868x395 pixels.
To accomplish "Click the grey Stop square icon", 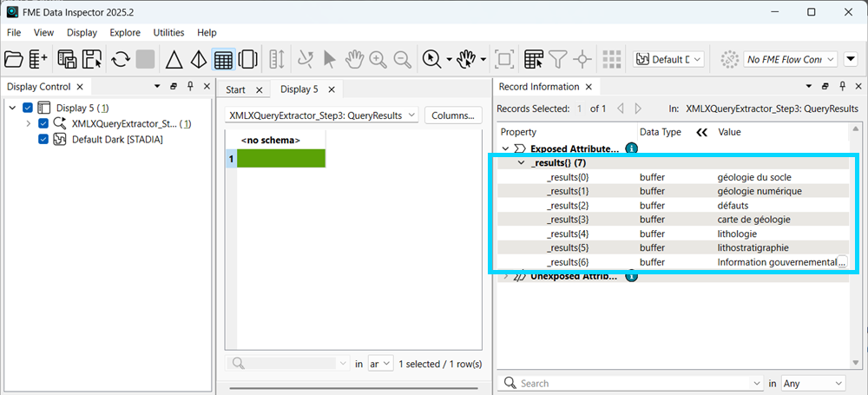I will coord(145,59).
